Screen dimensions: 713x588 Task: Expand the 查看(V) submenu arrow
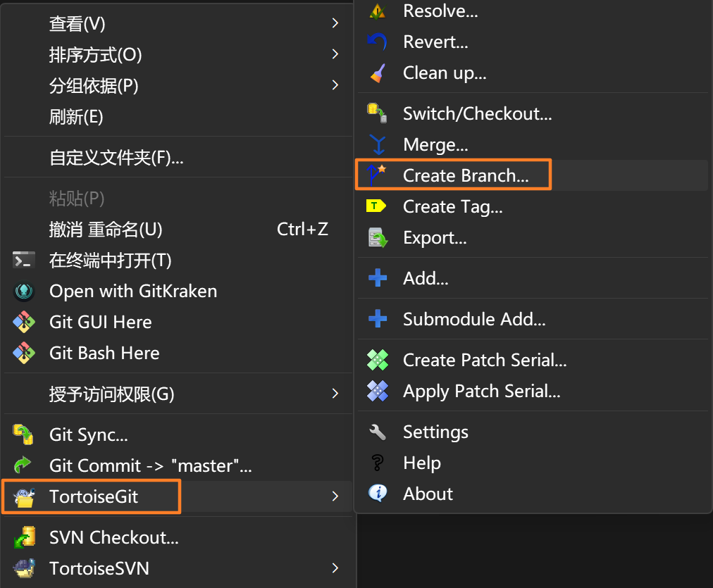pyautogui.click(x=335, y=24)
